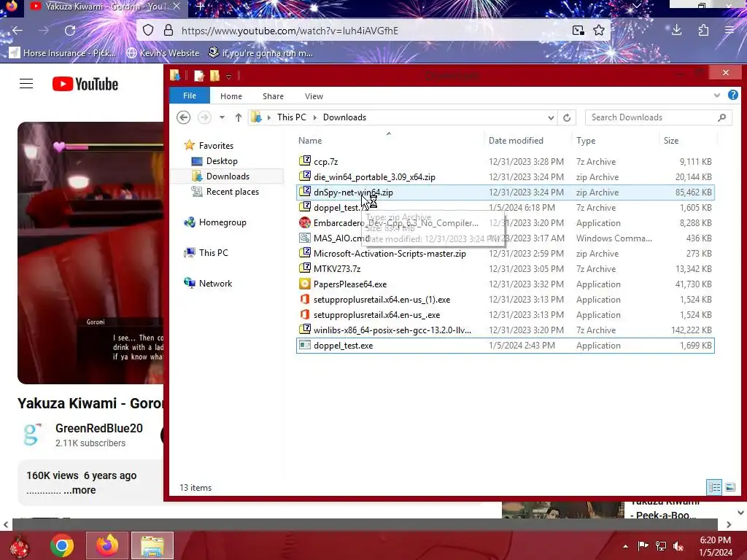The image size is (747, 560).
Task: Customize Quick Access Toolbar dropdown
Action: [x=228, y=76]
